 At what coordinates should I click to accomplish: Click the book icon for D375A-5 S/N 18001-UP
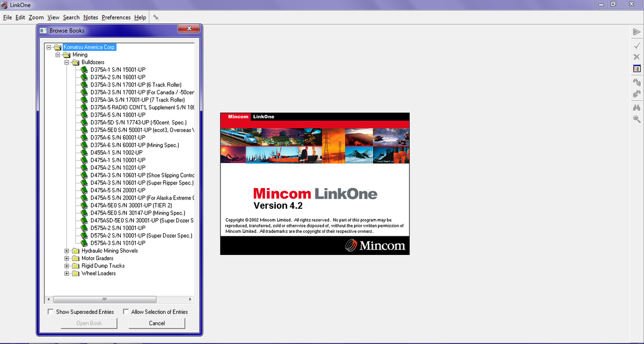pos(85,115)
